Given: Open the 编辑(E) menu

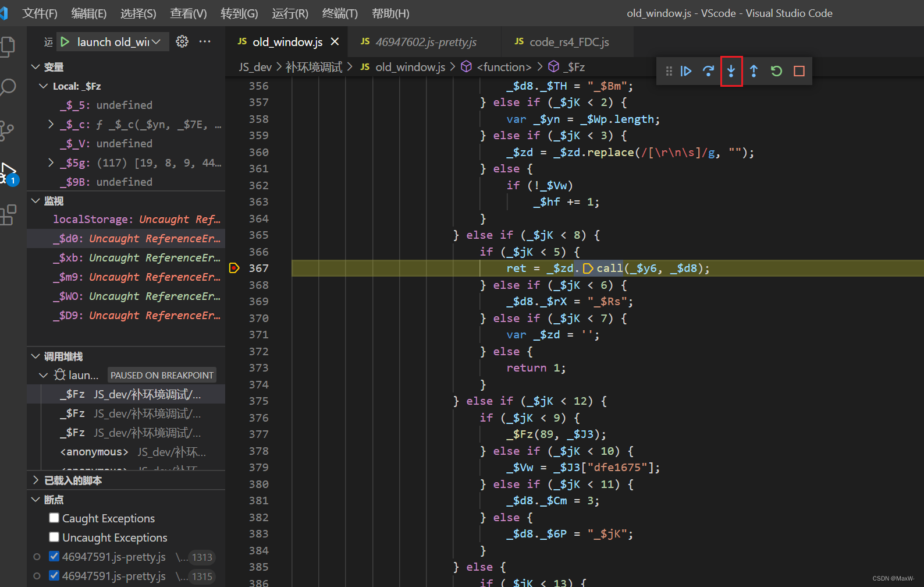Looking at the screenshot, I should click(x=88, y=13).
